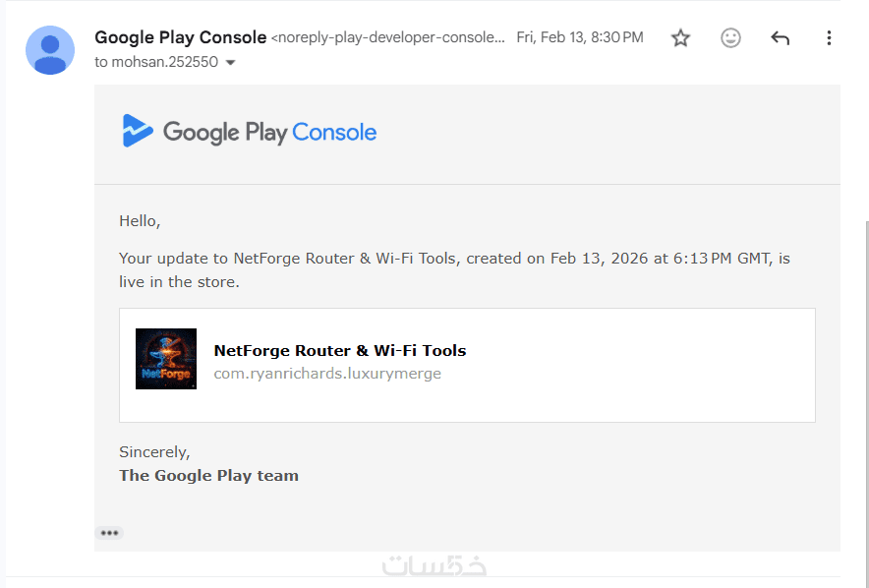Click "The Google Play team" signature
This screenshot has width=869, height=588.
pyautogui.click(x=208, y=476)
